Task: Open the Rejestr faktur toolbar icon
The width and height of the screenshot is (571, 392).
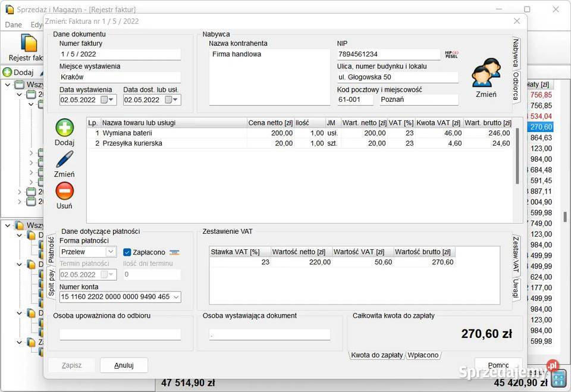Action: (x=29, y=44)
